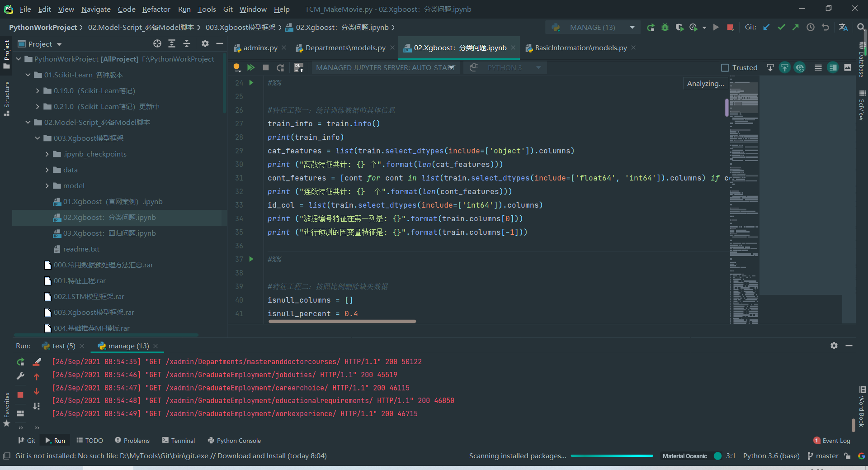This screenshot has height=470, width=868.
Task: Switch to test (5) run tab
Action: pyautogui.click(x=63, y=346)
